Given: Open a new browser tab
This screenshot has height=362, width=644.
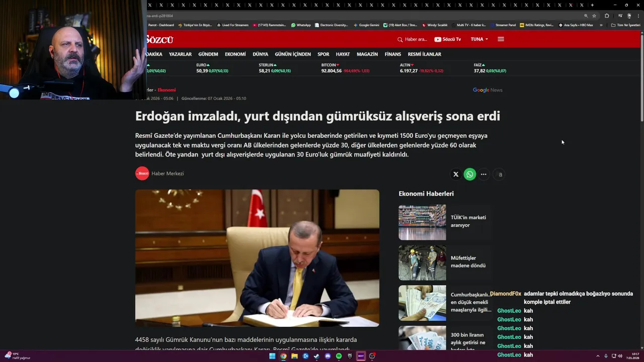Looking at the screenshot, I should tap(592, 5).
